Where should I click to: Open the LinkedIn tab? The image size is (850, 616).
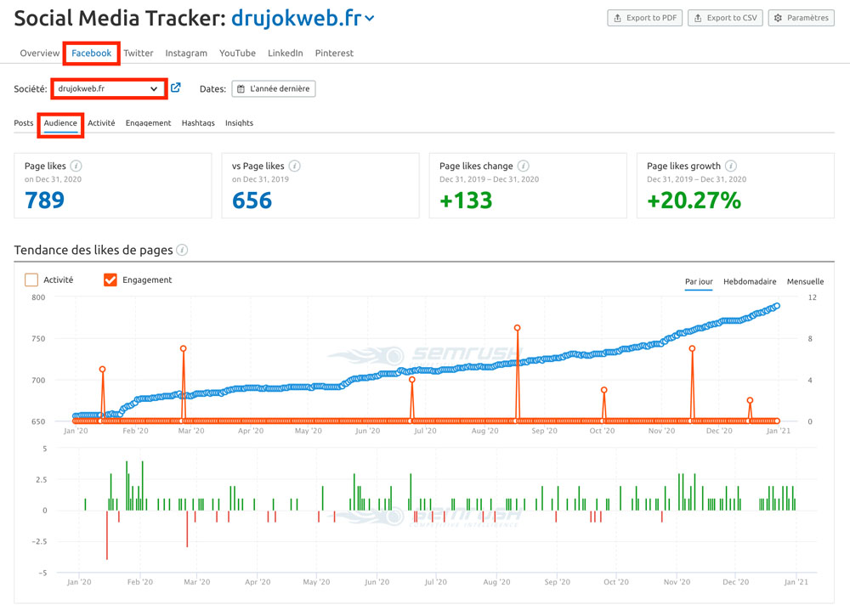pyautogui.click(x=285, y=53)
